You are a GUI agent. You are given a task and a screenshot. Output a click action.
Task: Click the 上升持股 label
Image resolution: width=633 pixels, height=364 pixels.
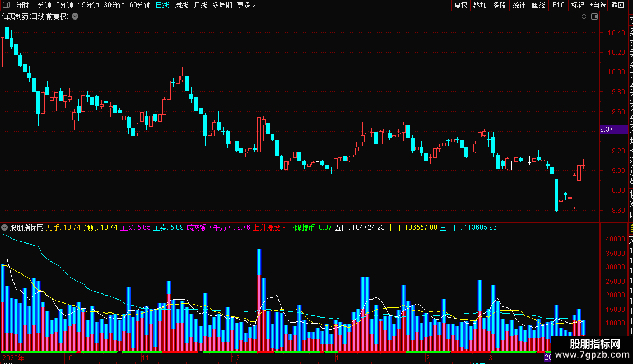click(269, 227)
